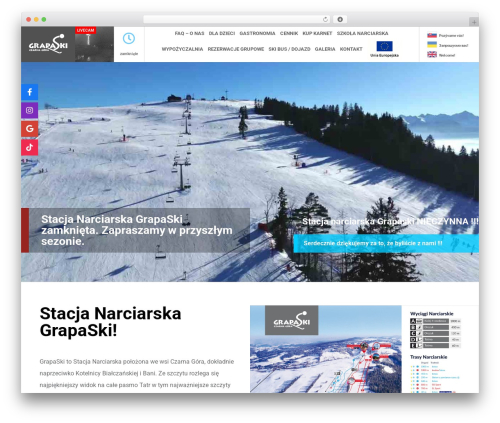Click the GrapaSki logo in header
Viewport: 500px width, 423px height.
pyautogui.click(x=48, y=44)
